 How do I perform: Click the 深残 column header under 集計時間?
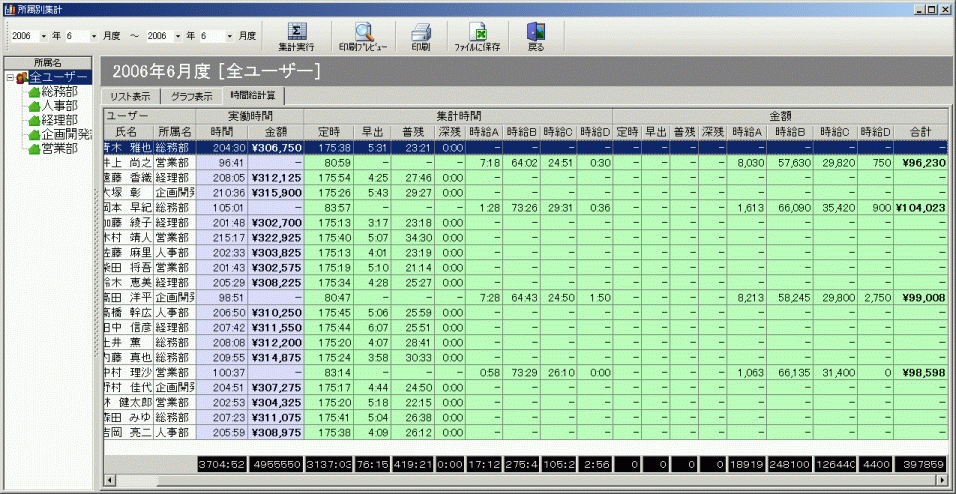click(x=451, y=131)
